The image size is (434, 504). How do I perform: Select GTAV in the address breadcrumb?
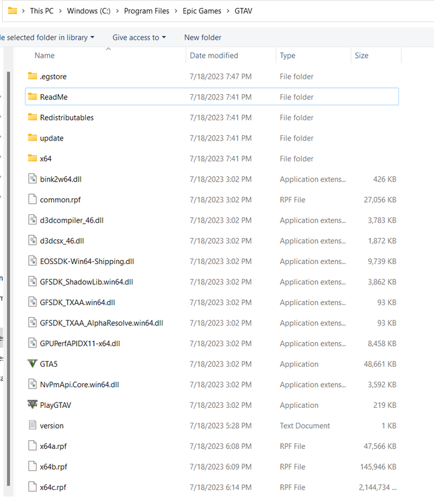pos(243,11)
